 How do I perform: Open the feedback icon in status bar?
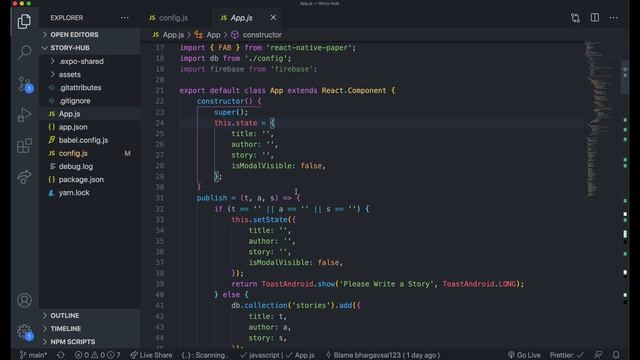click(598, 355)
